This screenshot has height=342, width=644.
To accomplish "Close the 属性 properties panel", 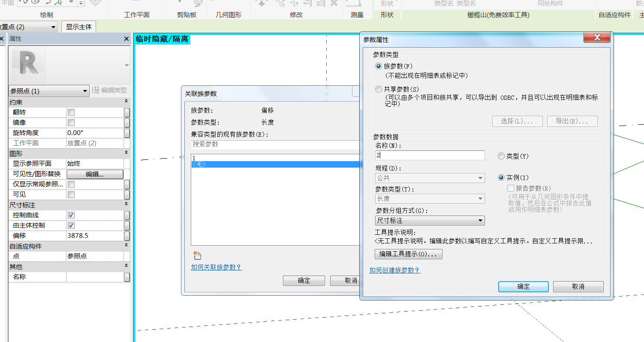I will (x=126, y=39).
